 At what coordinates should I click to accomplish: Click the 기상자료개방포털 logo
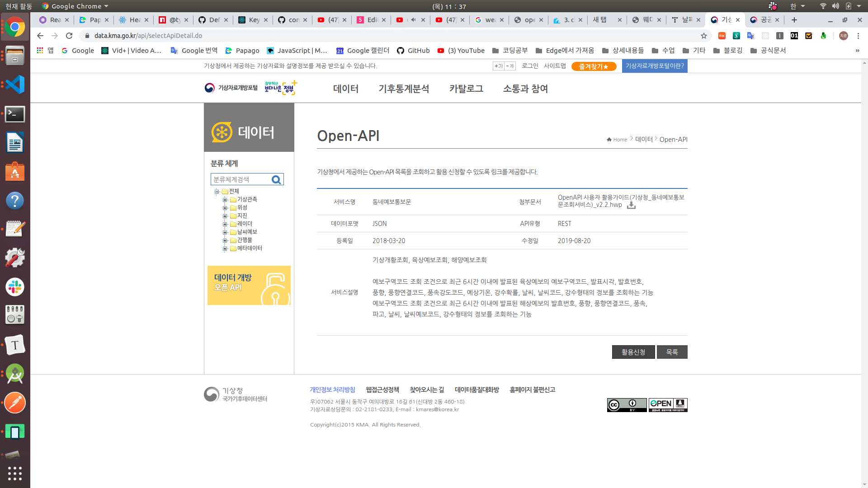231,88
